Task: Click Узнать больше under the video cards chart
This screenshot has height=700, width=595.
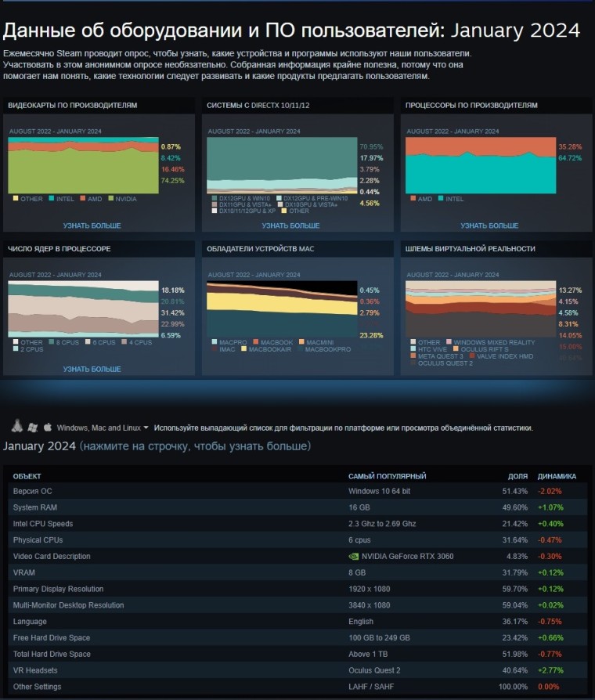Action: (x=92, y=226)
